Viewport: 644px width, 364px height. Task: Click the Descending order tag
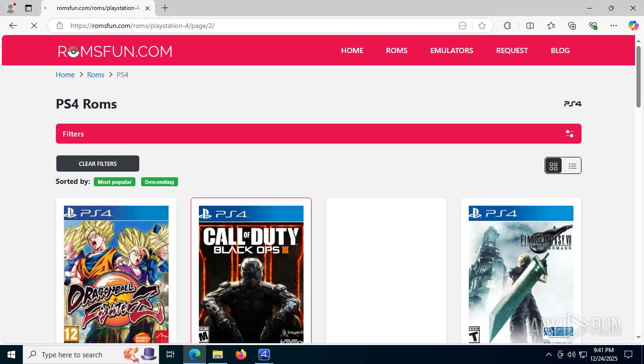[x=160, y=182]
